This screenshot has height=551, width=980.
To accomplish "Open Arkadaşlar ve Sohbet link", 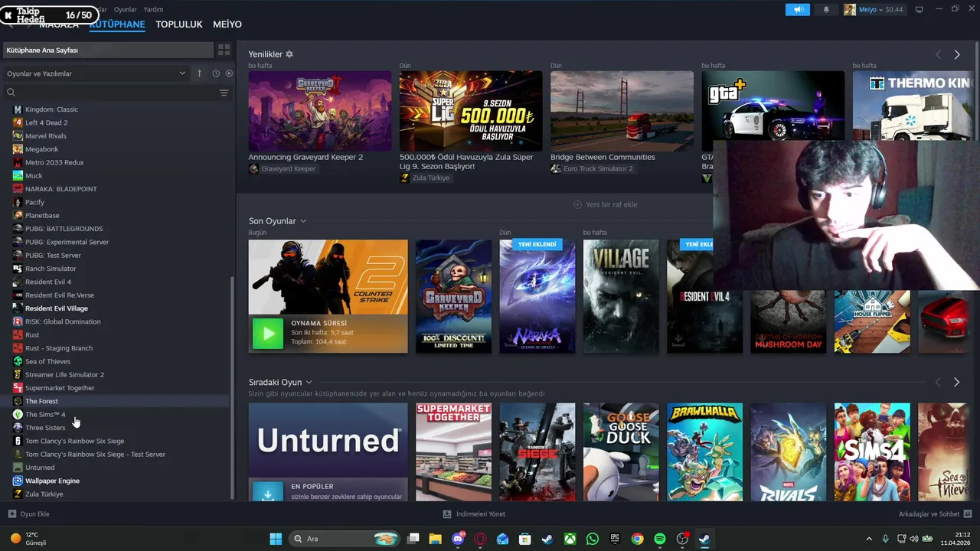I will (x=935, y=514).
